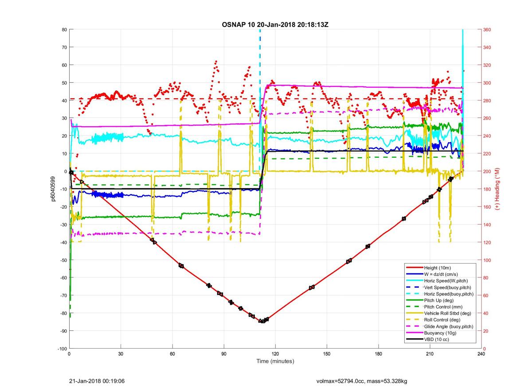Click the "21-Jan-2018 00:19:06" footer timestamp
Viewport: 532px width, 392px height.
coord(97,380)
